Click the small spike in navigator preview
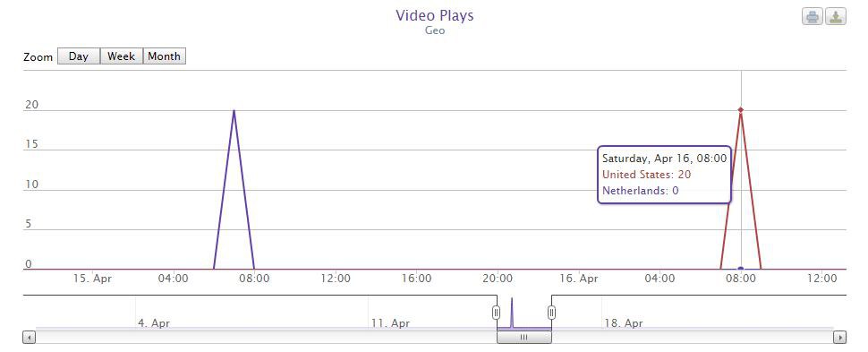This screenshot has height=352, width=868. pos(512,312)
